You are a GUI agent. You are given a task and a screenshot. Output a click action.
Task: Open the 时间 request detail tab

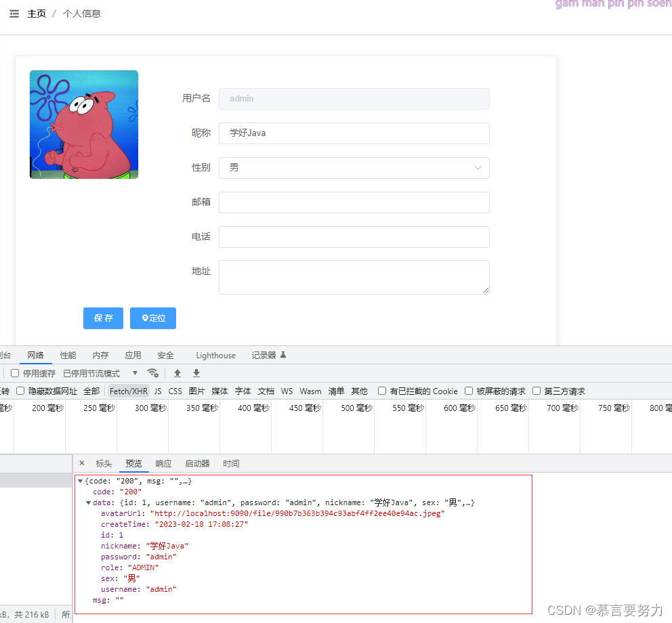click(231, 464)
